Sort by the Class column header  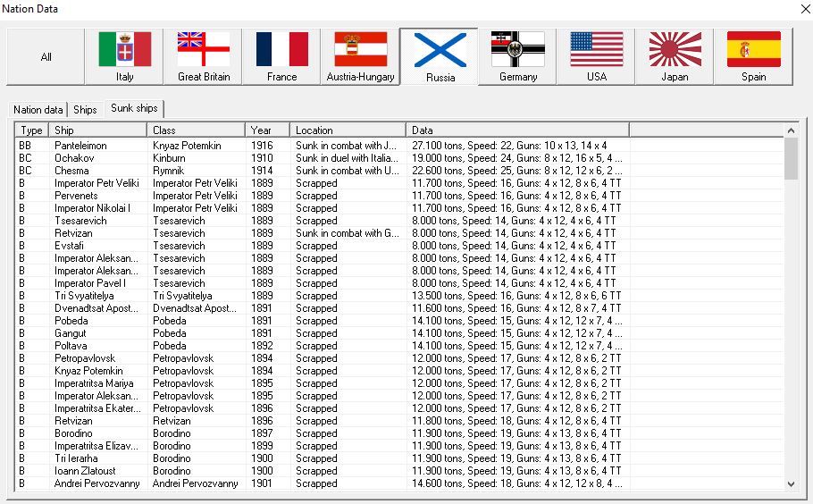(x=196, y=130)
